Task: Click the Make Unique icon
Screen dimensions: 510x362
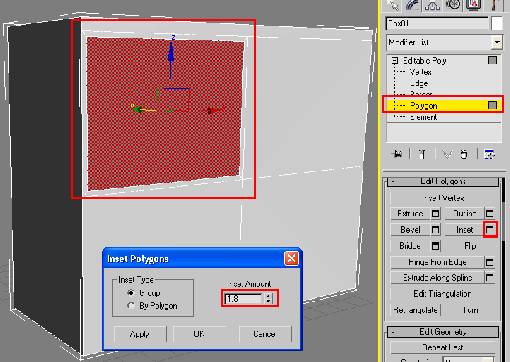Action: tap(447, 154)
